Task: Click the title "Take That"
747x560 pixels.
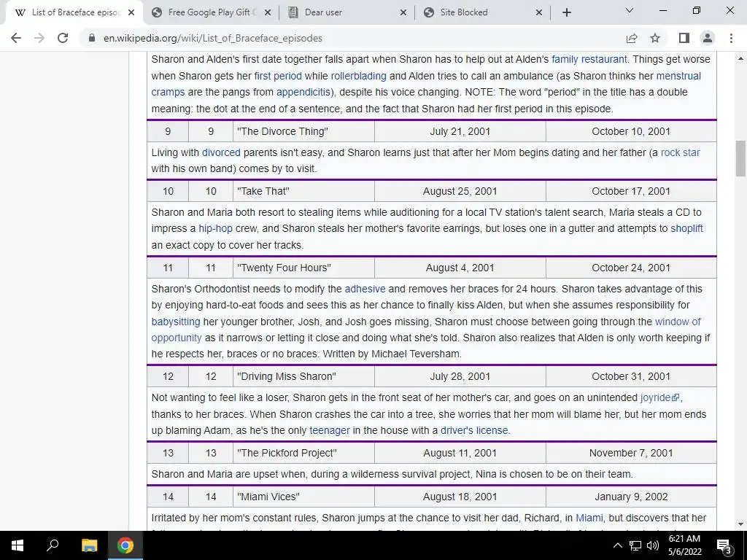Action: click(x=263, y=191)
